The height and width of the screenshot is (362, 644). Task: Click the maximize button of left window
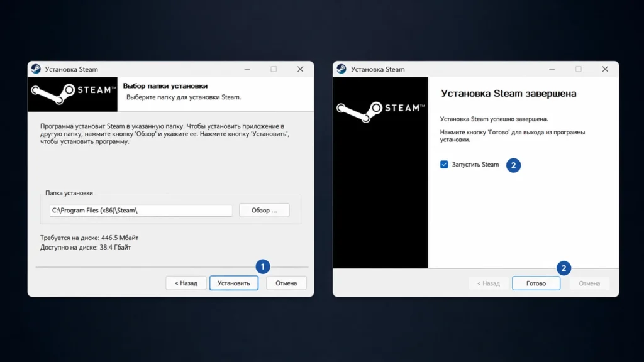tap(274, 69)
